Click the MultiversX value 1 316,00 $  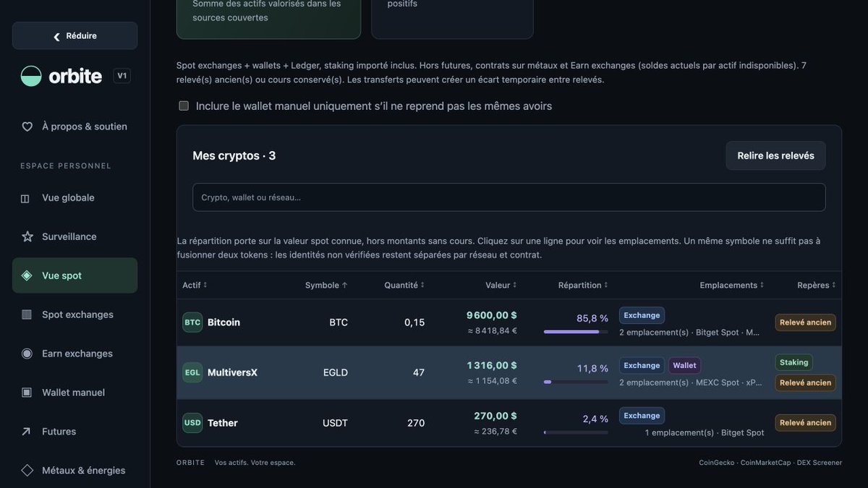coord(492,366)
